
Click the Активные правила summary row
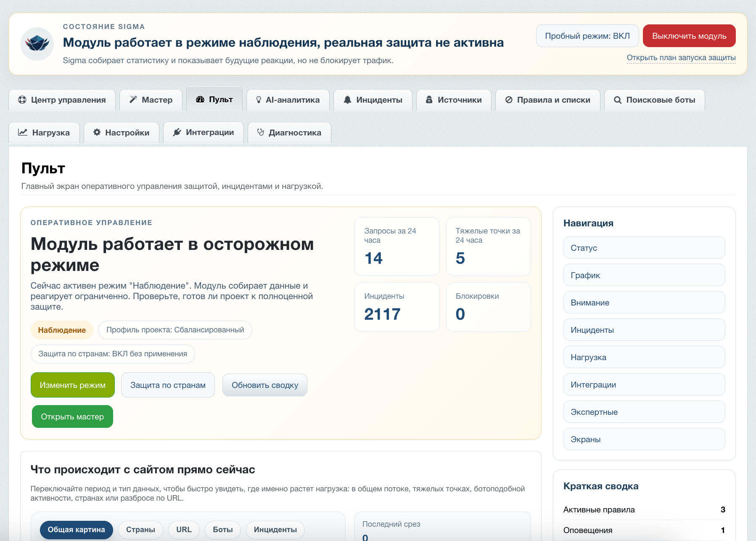click(x=644, y=509)
